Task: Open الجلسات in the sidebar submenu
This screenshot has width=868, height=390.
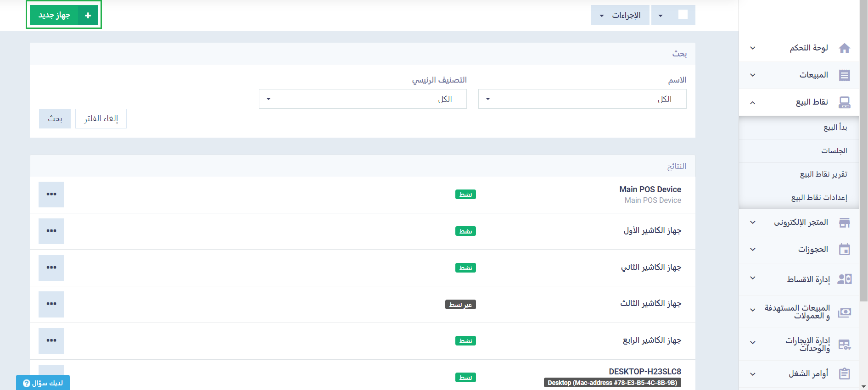Action: 834,151
